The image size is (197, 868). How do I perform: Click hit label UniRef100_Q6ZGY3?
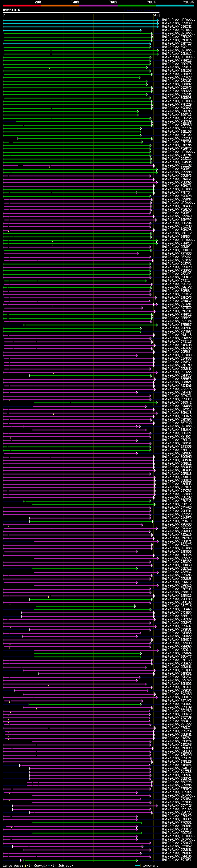point(177,88)
